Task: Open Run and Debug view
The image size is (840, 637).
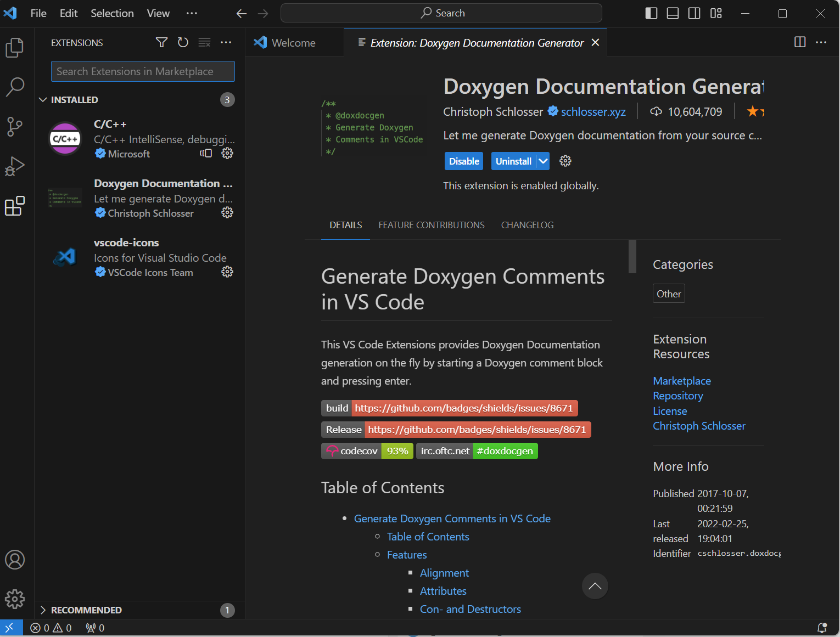Action: pos(15,166)
